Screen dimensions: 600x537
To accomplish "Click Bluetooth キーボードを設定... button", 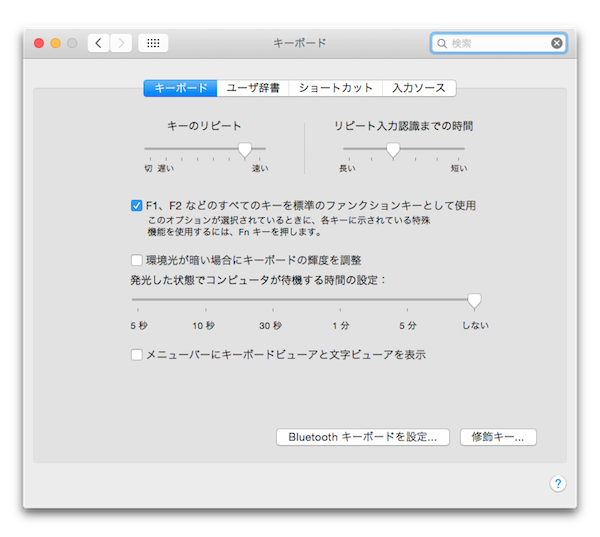I will pos(363,437).
